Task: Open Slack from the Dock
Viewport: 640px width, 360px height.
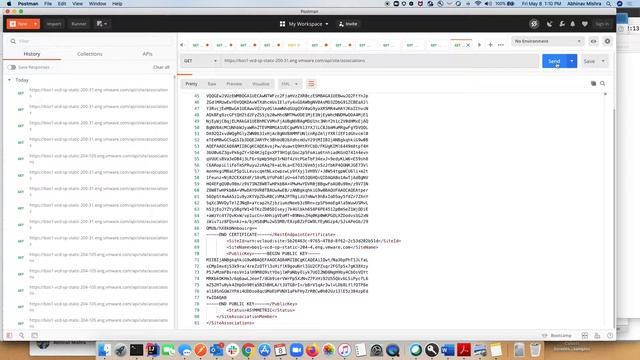Action: click(x=232, y=350)
